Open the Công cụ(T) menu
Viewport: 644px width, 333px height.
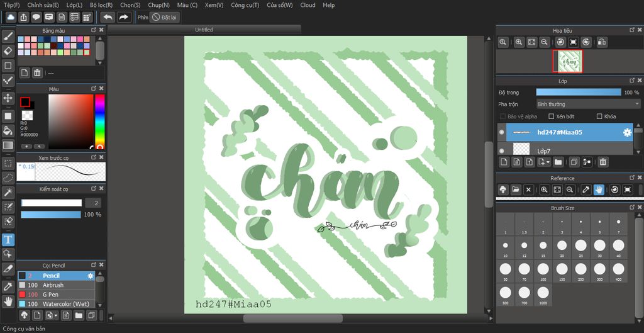click(245, 5)
